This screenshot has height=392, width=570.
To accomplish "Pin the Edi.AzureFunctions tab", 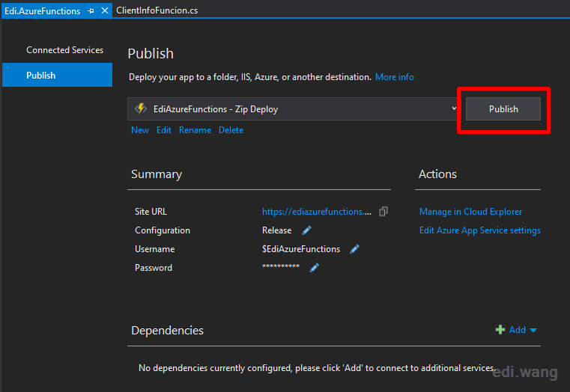I will tap(91, 11).
